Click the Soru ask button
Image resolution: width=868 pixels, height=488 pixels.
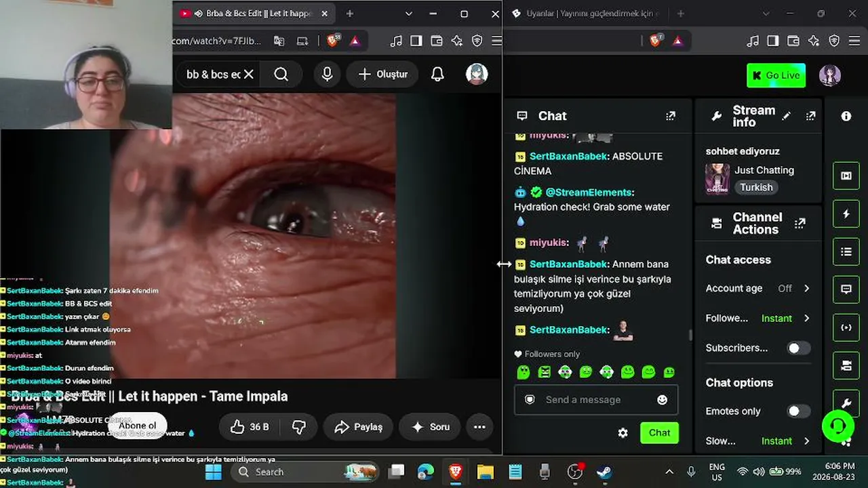pos(431,427)
